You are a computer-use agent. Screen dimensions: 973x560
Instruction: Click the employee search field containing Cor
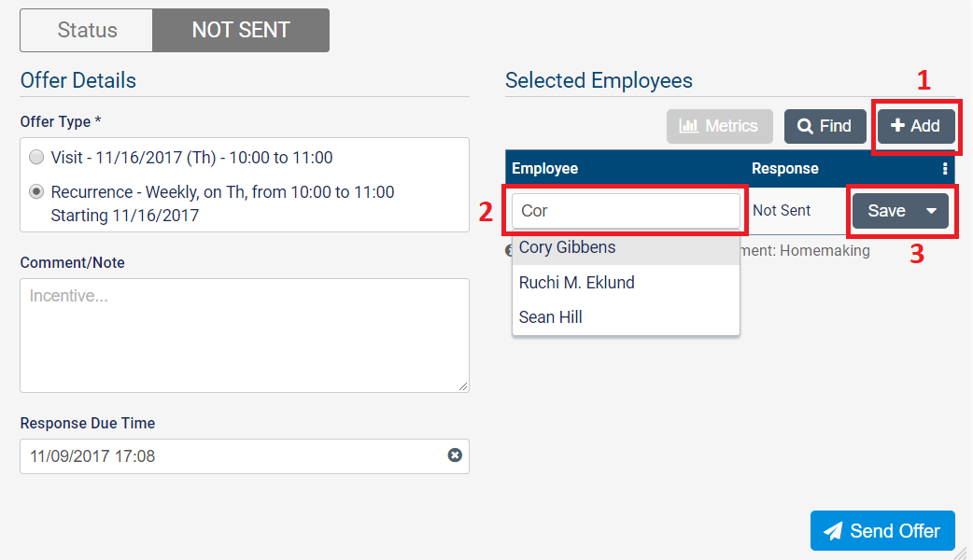point(625,211)
